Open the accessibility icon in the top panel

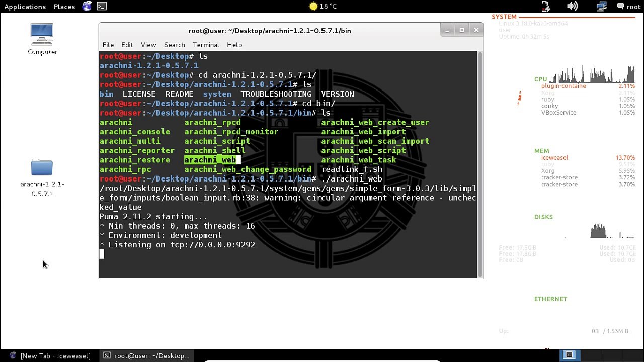point(546,6)
